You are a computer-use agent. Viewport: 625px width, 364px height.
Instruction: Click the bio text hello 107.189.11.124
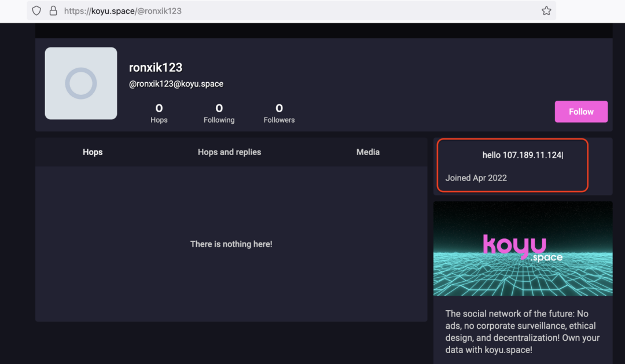coord(522,155)
